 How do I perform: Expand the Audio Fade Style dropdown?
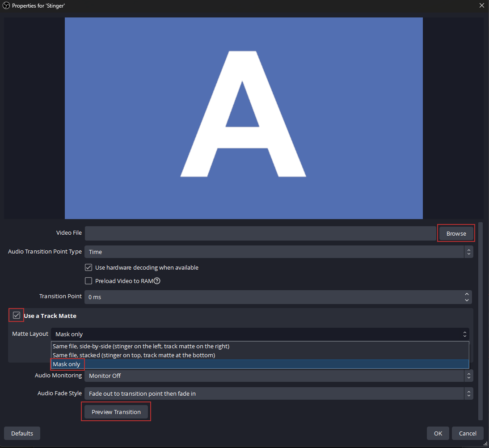click(278, 393)
